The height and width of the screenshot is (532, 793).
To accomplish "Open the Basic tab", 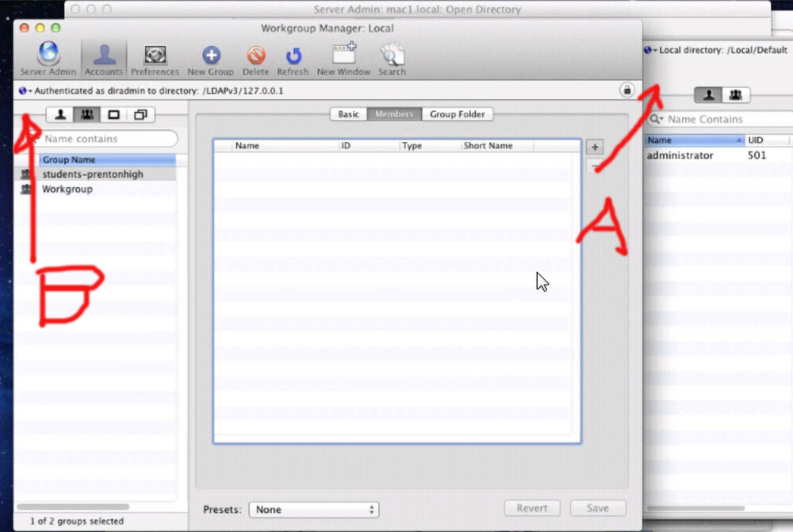I will (348, 114).
